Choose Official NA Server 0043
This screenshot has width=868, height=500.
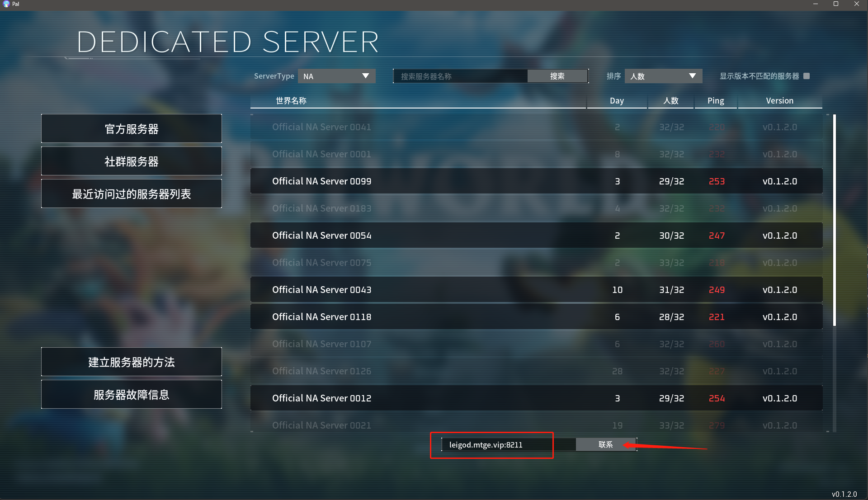[x=536, y=290]
